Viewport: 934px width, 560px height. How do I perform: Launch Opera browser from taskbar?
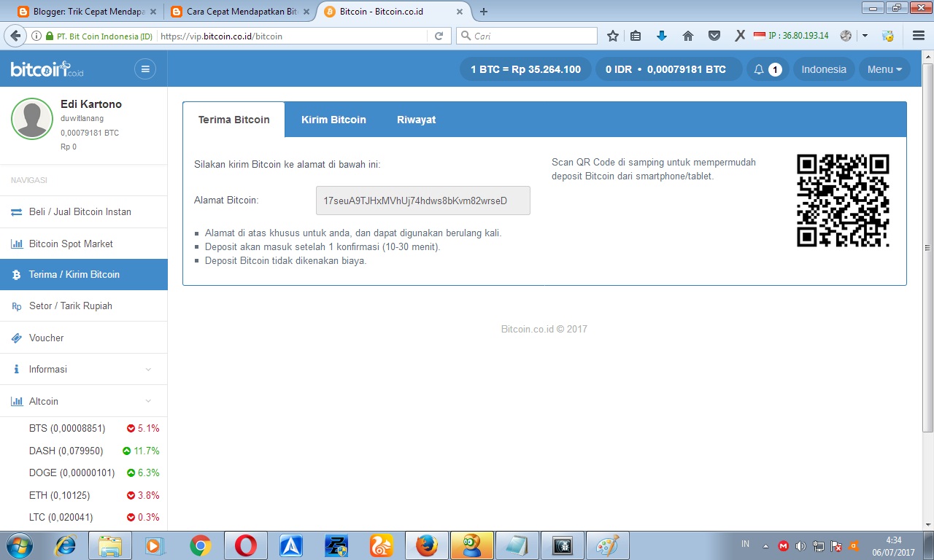click(245, 545)
